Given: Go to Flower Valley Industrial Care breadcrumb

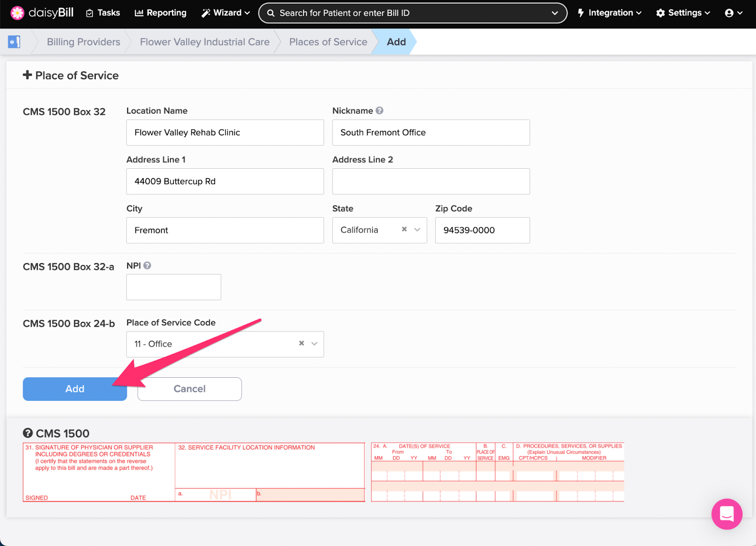Looking at the screenshot, I should click(x=205, y=42).
